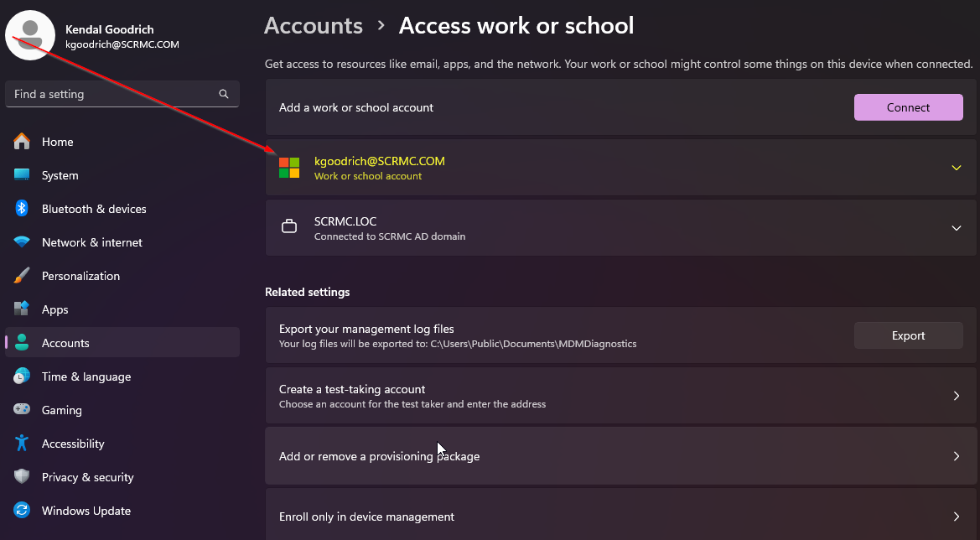Click the Apps icon in sidebar

[23, 309]
